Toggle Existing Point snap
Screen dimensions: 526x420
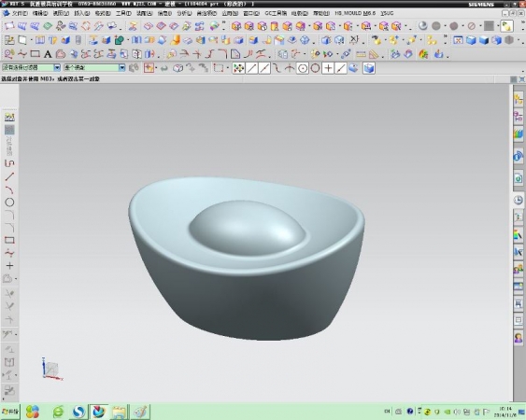[328, 68]
